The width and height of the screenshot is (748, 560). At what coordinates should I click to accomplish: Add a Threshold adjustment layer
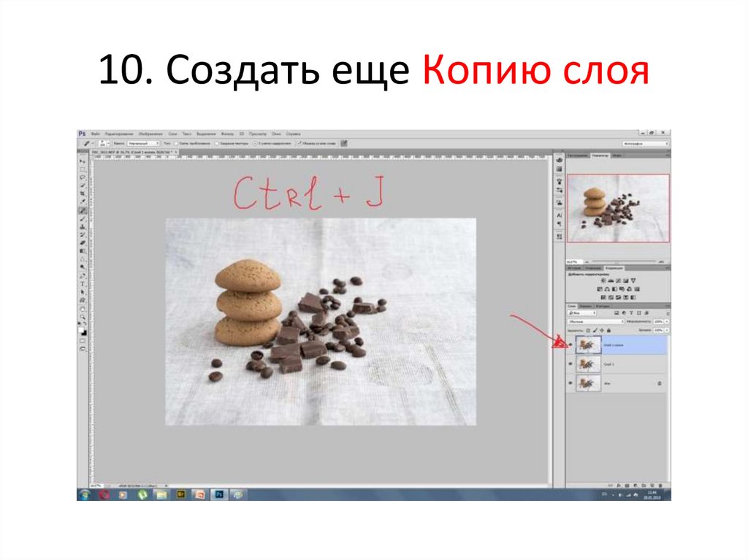pos(618,297)
